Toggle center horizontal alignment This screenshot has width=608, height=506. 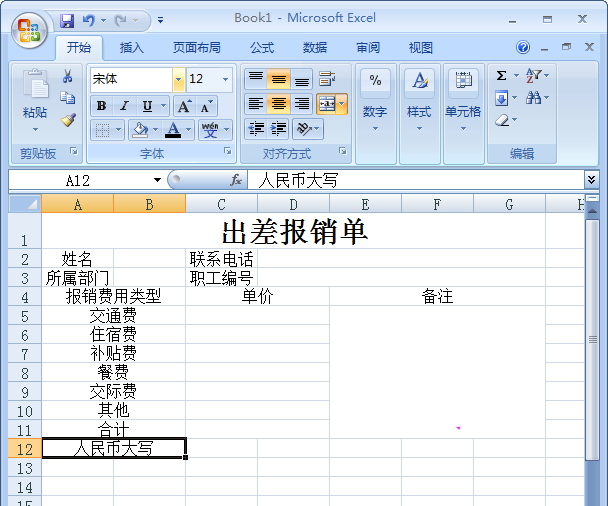tap(278, 104)
